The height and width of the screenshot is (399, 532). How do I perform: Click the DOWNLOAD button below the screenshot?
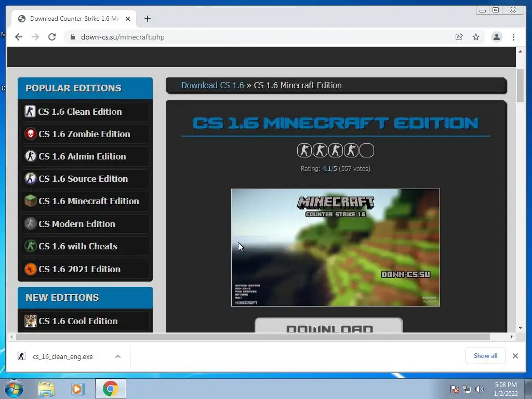[329, 326]
